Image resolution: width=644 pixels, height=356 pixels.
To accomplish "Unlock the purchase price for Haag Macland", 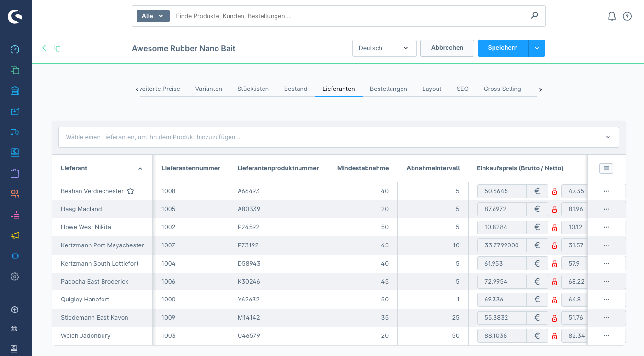I will tap(554, 209).
